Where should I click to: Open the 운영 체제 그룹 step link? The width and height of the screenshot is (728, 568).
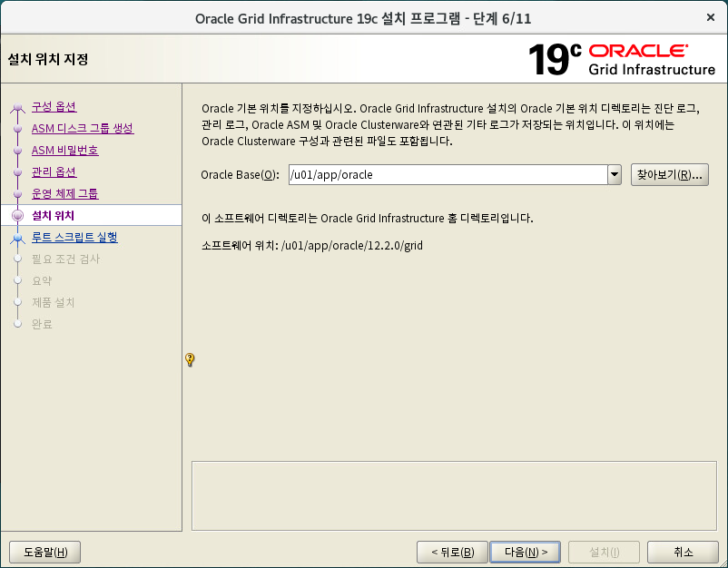65,193
